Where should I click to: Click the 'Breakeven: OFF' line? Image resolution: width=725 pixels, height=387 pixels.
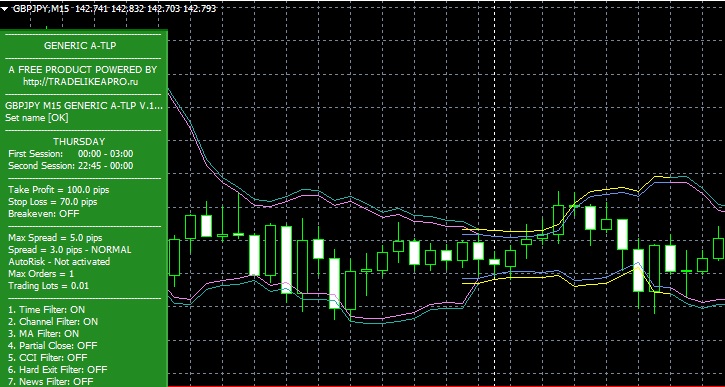click(43, 214)
